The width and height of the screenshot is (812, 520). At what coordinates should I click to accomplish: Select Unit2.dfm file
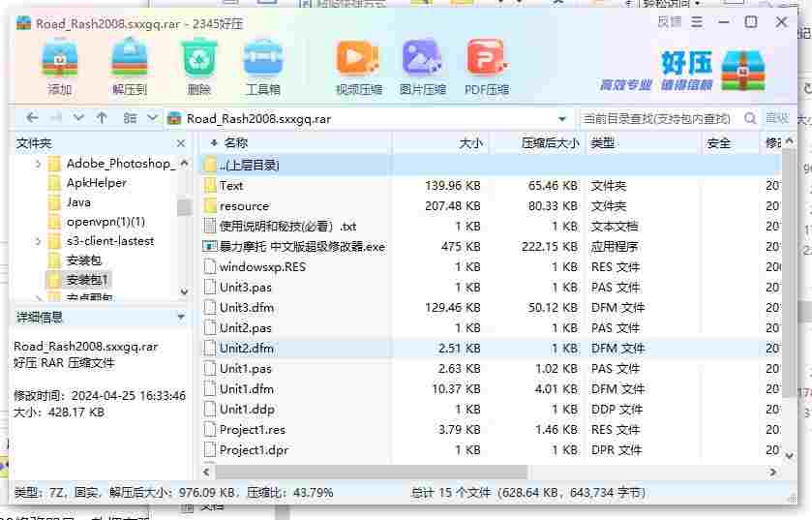(x=247, y=348)
